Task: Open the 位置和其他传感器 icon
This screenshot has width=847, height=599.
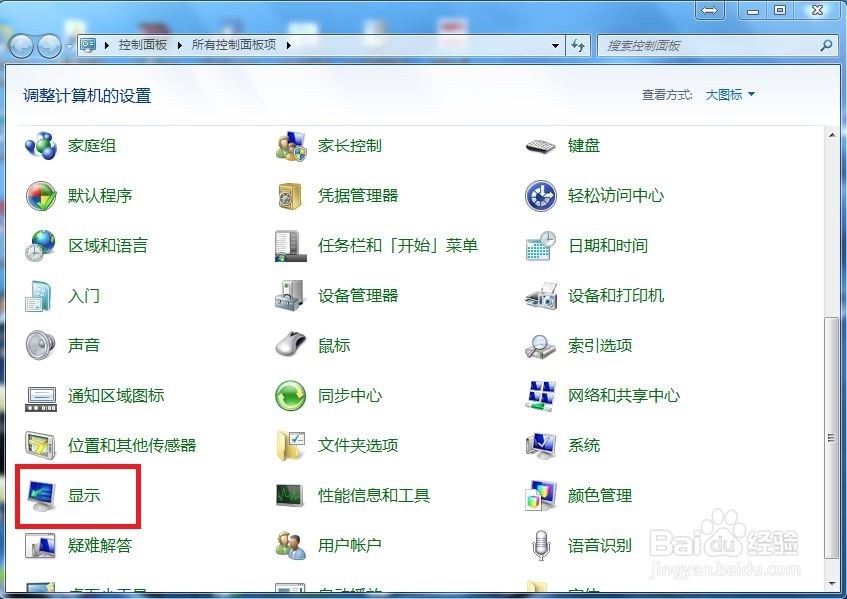Action: [41, 446]
